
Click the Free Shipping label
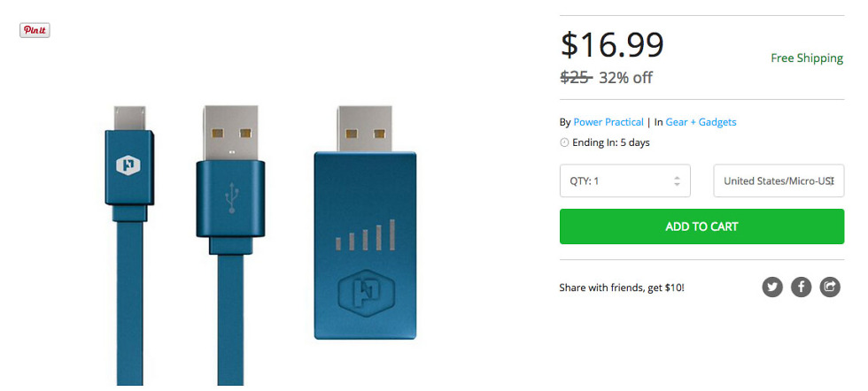807,58
